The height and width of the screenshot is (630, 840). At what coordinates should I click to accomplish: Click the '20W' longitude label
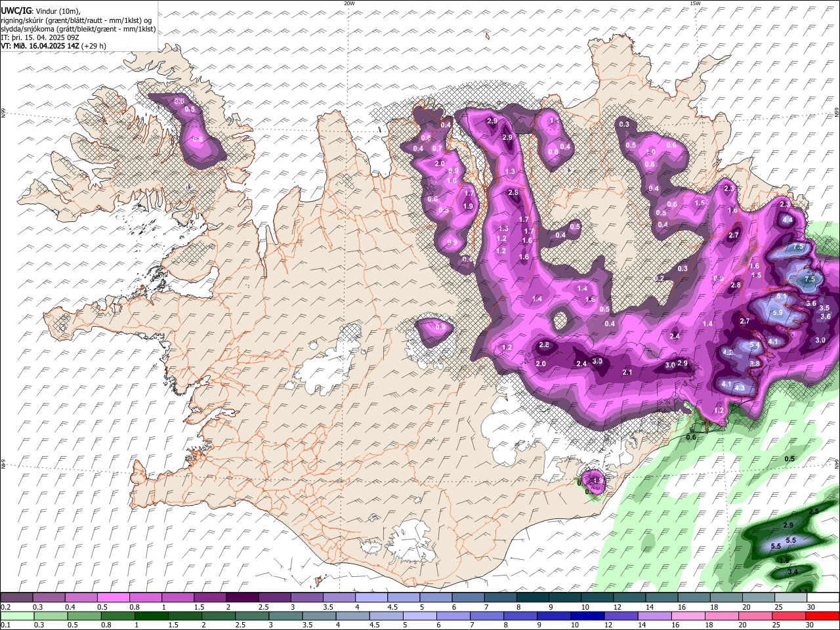coord(349,3)
